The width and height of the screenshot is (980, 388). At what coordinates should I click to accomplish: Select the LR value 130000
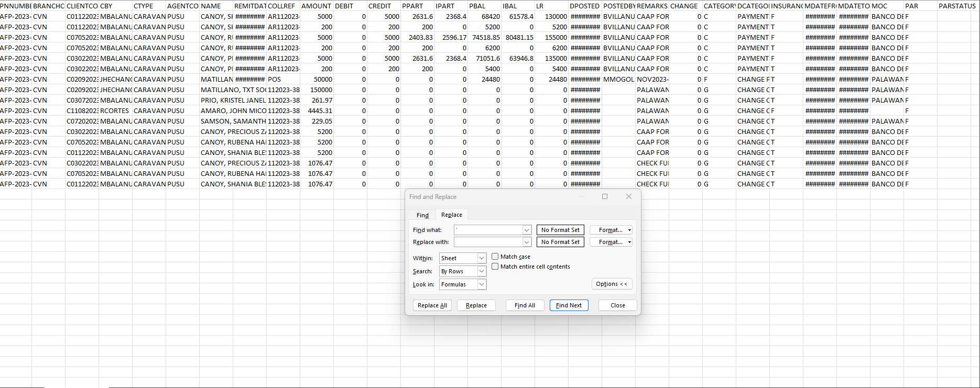(551, 16)
